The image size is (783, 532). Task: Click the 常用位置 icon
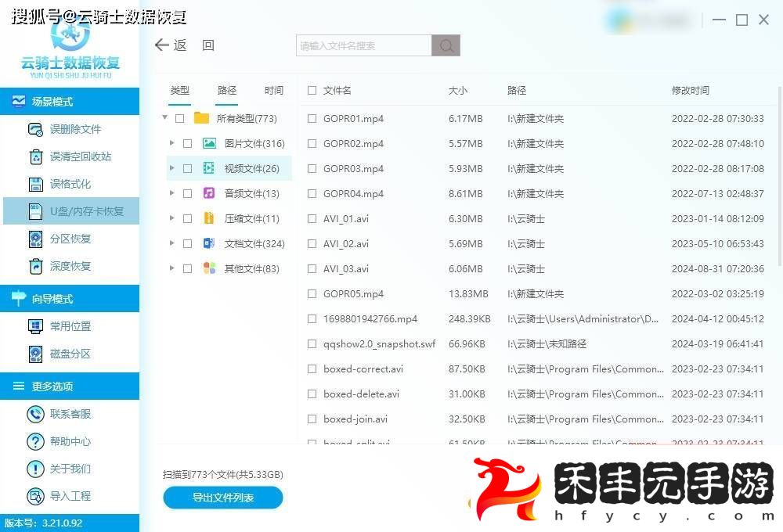click(35, 326)
